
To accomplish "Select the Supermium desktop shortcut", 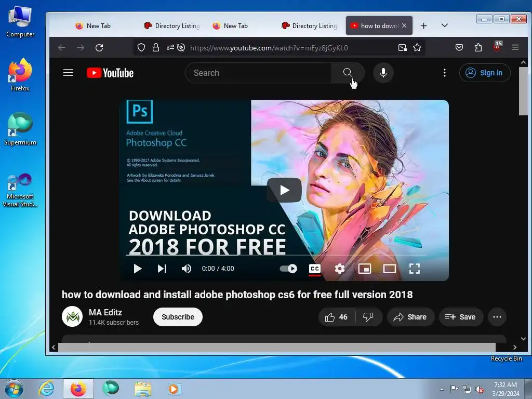I will pos(20,129).
